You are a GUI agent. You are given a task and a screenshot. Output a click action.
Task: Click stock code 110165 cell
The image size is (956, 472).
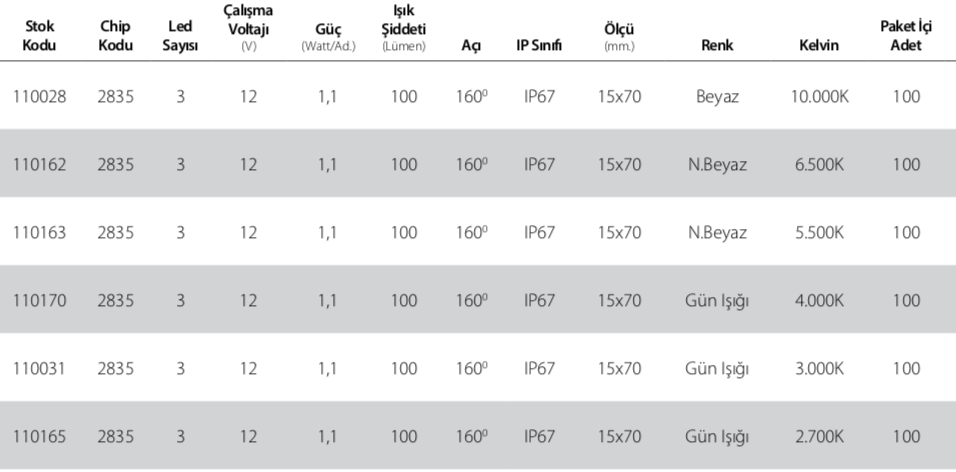tap(40, 436)
